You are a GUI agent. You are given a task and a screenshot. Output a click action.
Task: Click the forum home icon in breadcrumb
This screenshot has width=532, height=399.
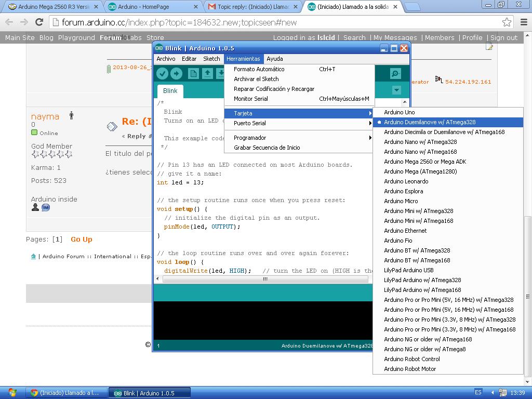[33, 257]
